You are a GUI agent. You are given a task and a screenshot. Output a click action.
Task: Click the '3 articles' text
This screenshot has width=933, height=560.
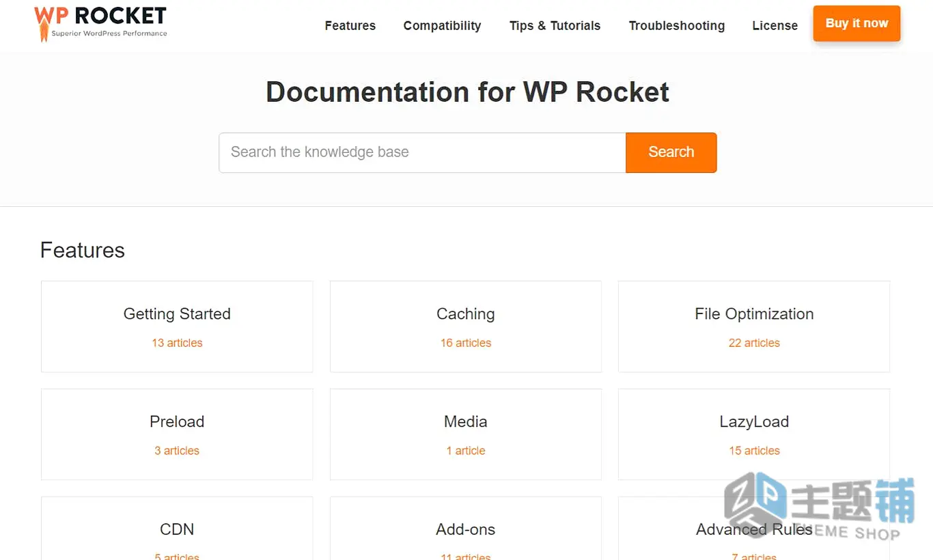(177, 451)
